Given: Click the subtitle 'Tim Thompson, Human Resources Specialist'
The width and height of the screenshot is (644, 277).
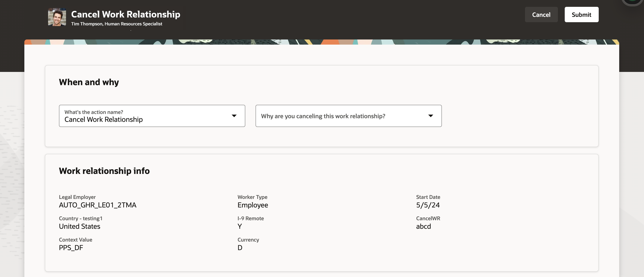Looking at the screenshot, I should (x=116, y=24).
